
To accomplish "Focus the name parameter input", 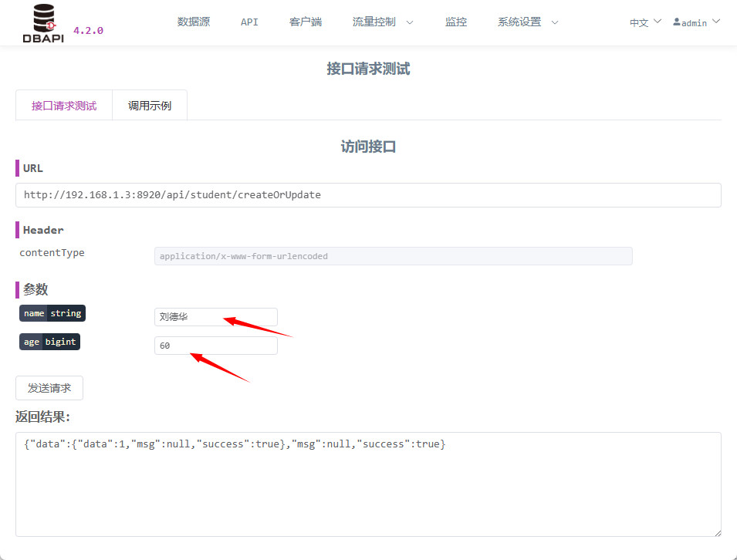I will (216, 317).
